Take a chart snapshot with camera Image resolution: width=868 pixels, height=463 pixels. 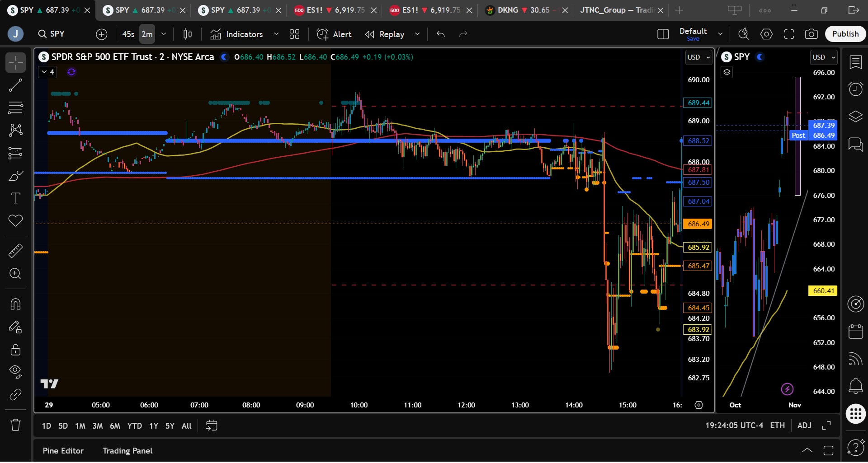pos(811,34)
